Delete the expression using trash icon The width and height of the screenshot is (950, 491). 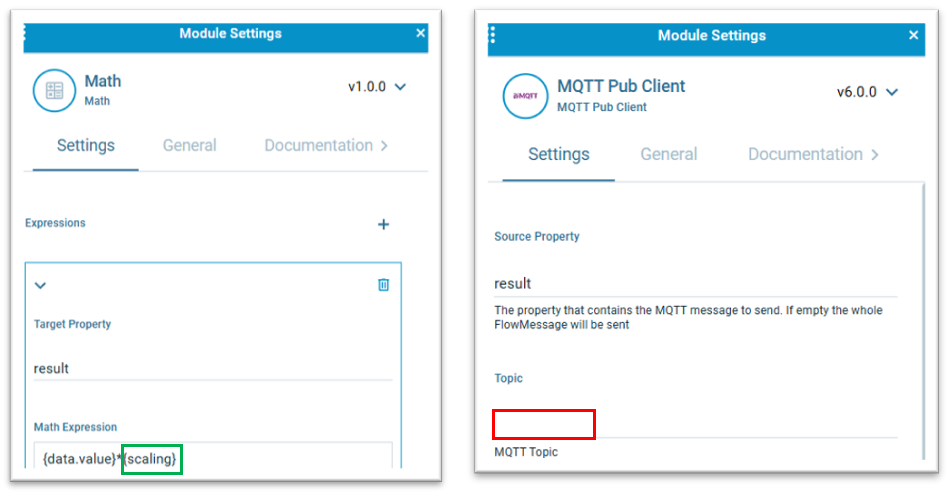384,284
